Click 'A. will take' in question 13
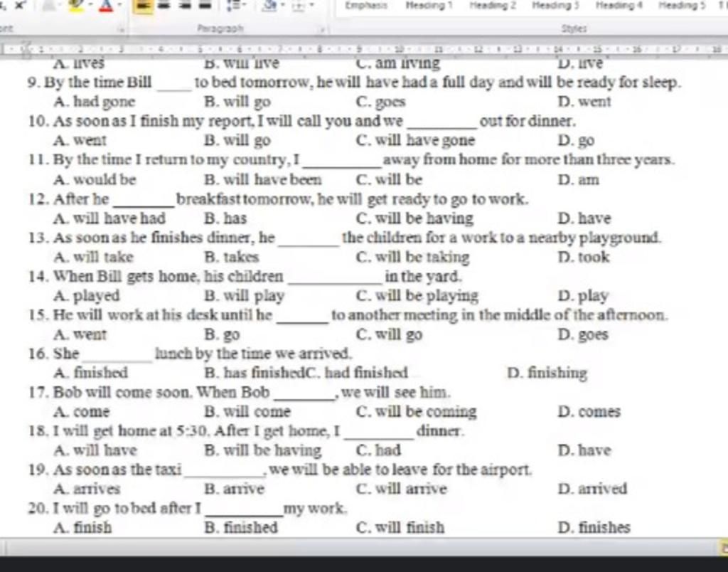 [x=93, y=257]
